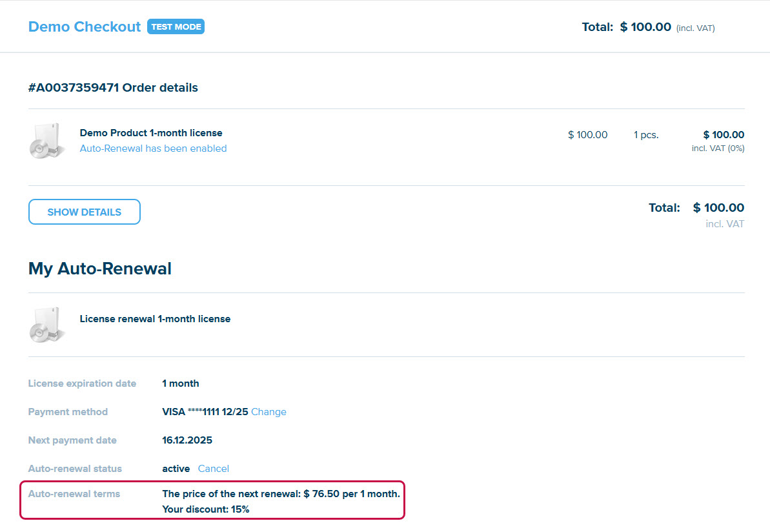The width and height of the screenshot is (770, 532).
Task: Cancel the active auto-renewal
Action: click(213, 469)
